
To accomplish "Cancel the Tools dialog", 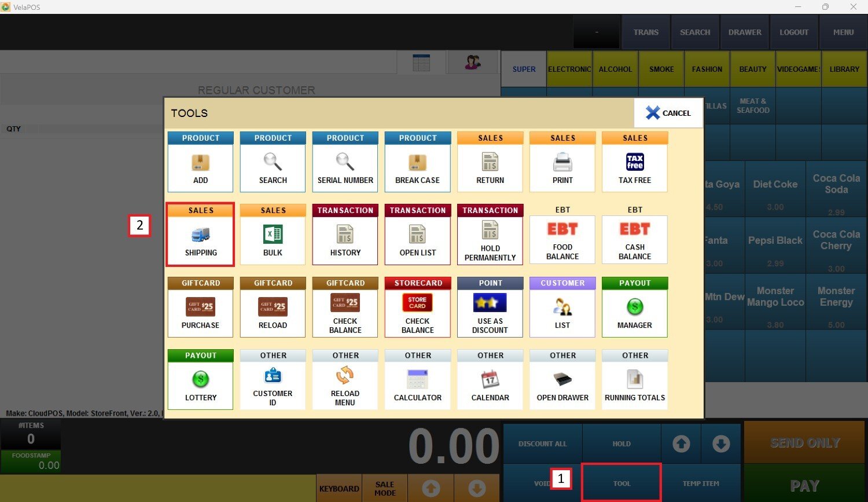I will pyautogui.click(x=668, y=113).
